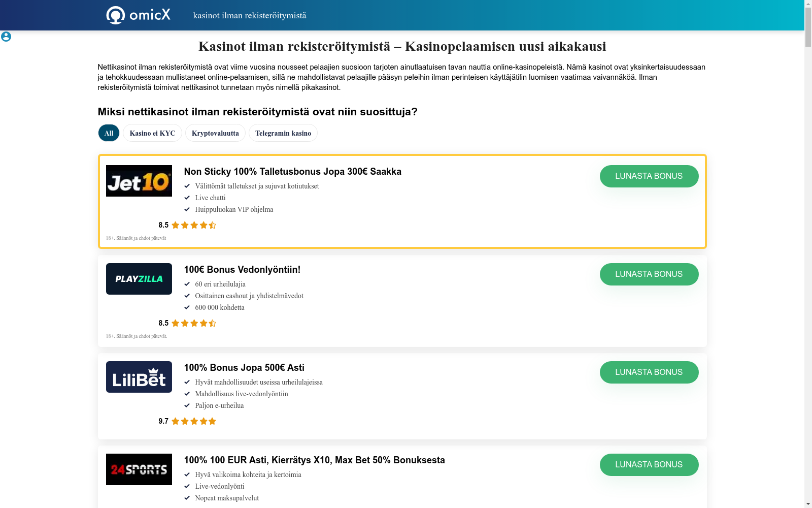Open the 'kasinot ilman rekisteröitymistä' header link
The height and width of the screenshot is (508, 812).
tap(250, 15)
